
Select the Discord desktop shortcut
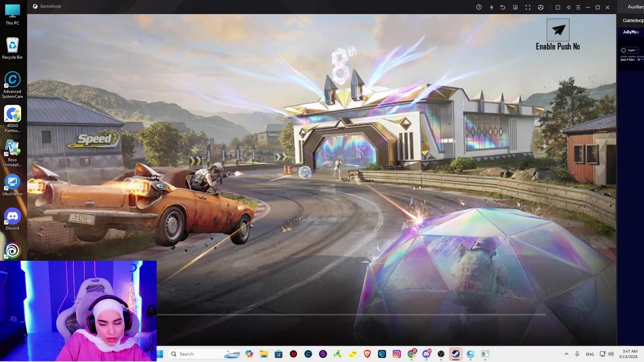[x=13, y=220]
